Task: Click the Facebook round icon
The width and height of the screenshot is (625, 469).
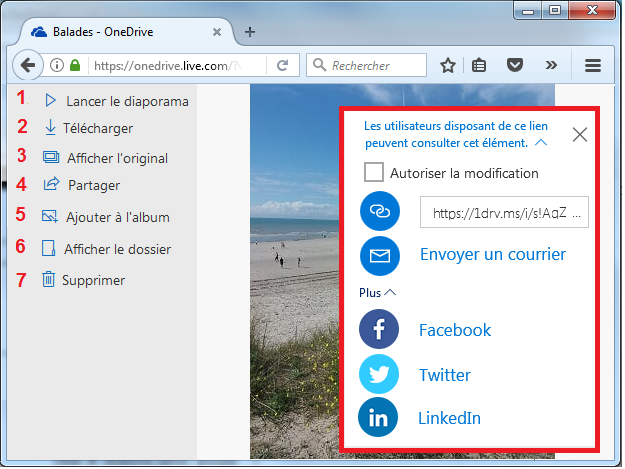Action: tap(379, 329)
